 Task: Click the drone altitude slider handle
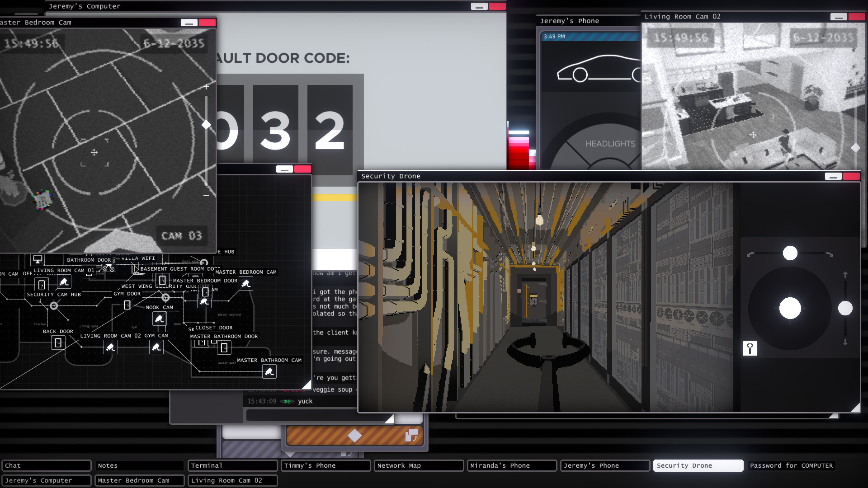point(845,308)
